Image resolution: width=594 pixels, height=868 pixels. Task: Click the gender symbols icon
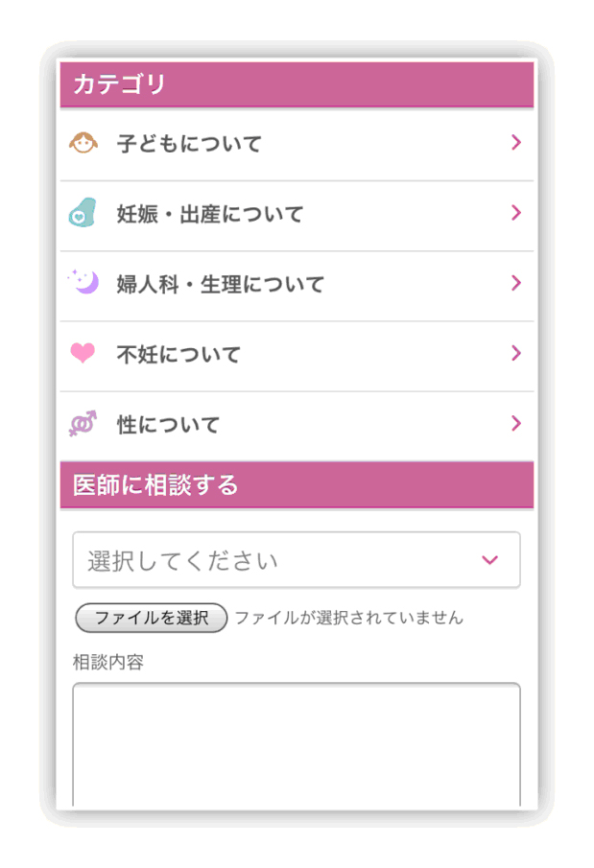(x=83, y=424)
